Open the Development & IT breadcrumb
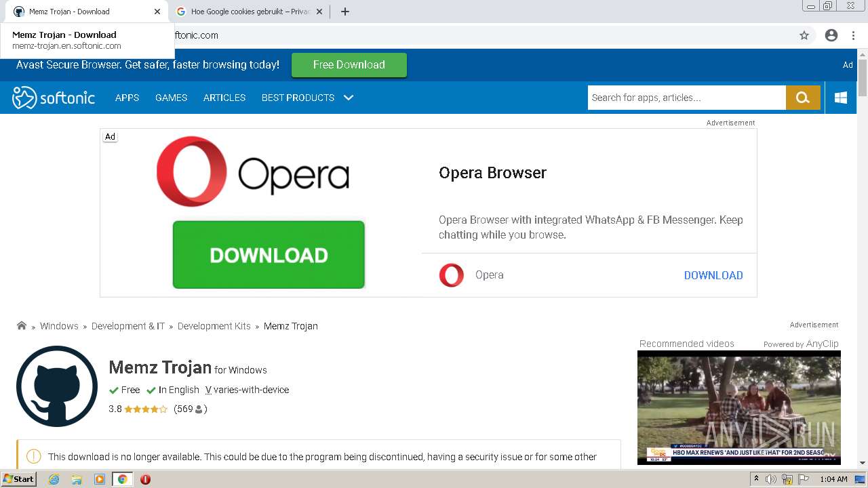The height and width of the screenshot is (488, 868). 128,326
